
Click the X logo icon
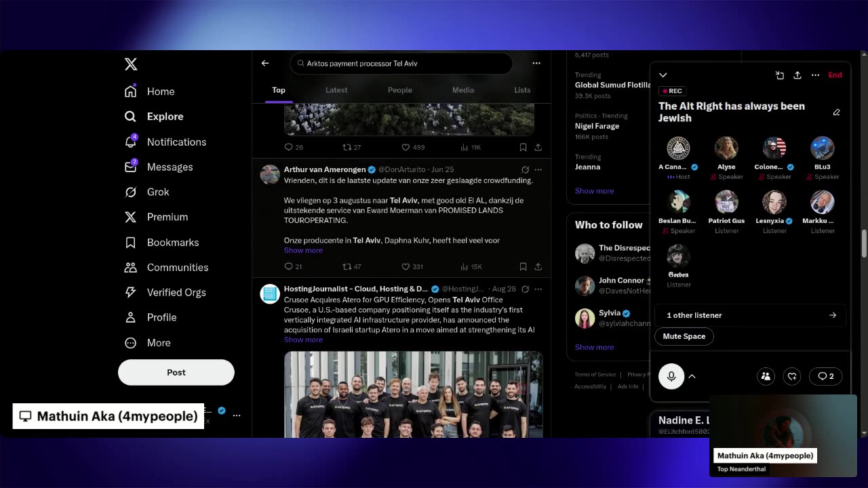click(131, 64)
